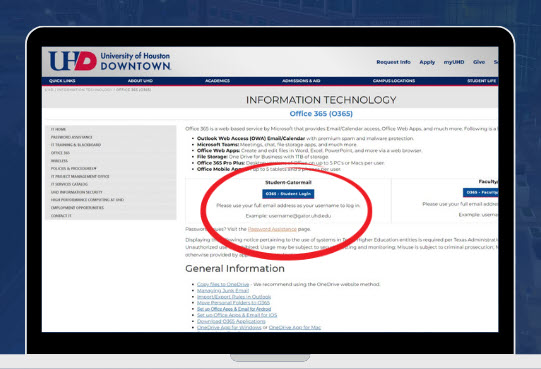This screenshot has width=541, height=369.
Task: Open the Campus Locations menu
Action: pos(394,81)
